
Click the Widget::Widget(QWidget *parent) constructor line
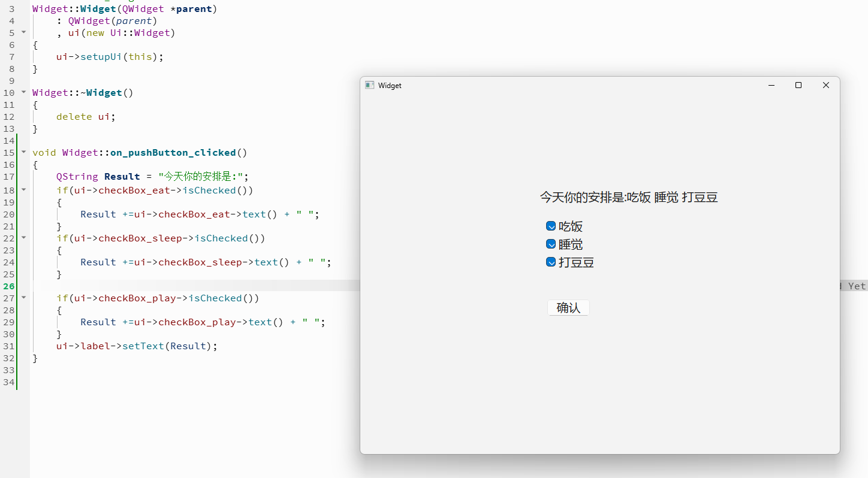(125, 9)
